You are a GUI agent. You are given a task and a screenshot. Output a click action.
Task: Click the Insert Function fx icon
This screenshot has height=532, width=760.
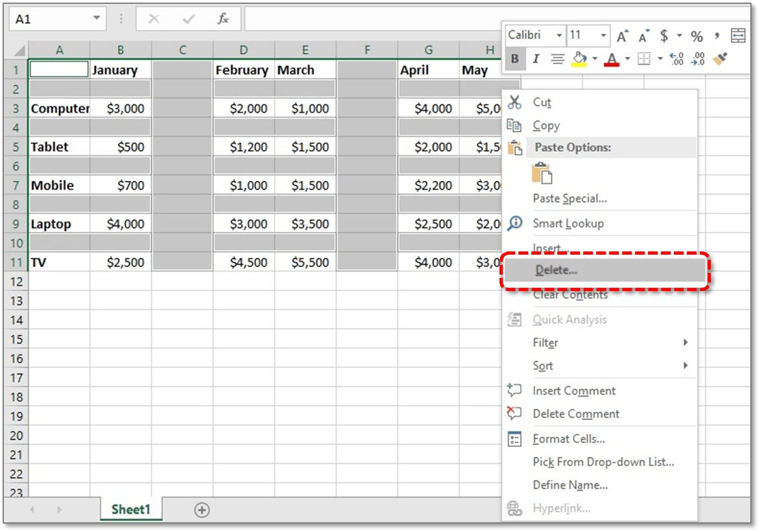223,18
